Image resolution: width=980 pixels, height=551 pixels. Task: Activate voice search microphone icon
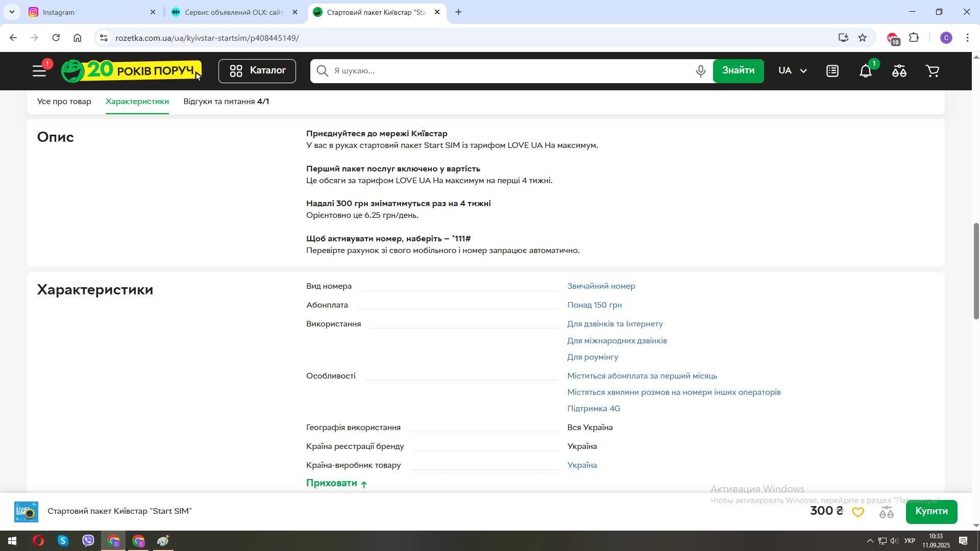tap(700, 71)
